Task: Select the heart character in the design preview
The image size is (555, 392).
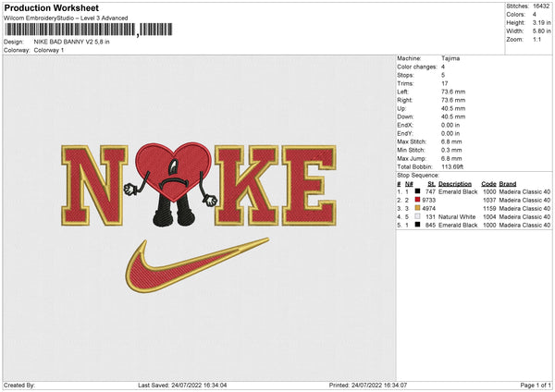Action: [173, 184]
